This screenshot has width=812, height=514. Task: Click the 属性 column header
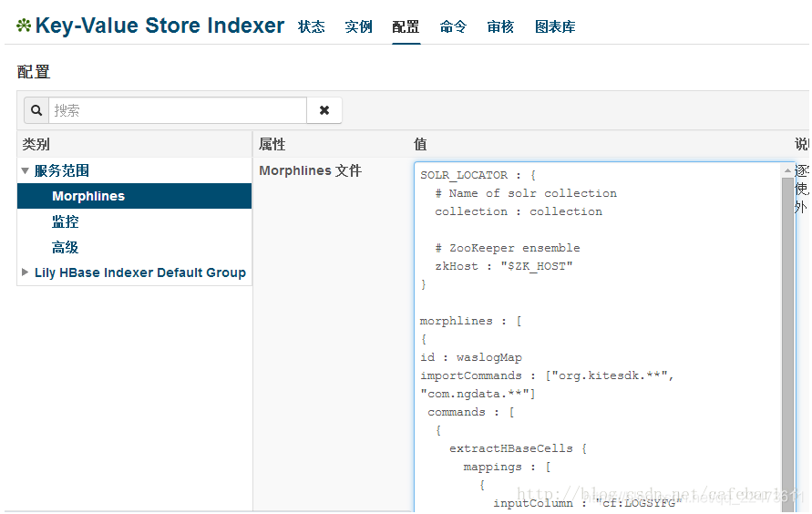272,144
